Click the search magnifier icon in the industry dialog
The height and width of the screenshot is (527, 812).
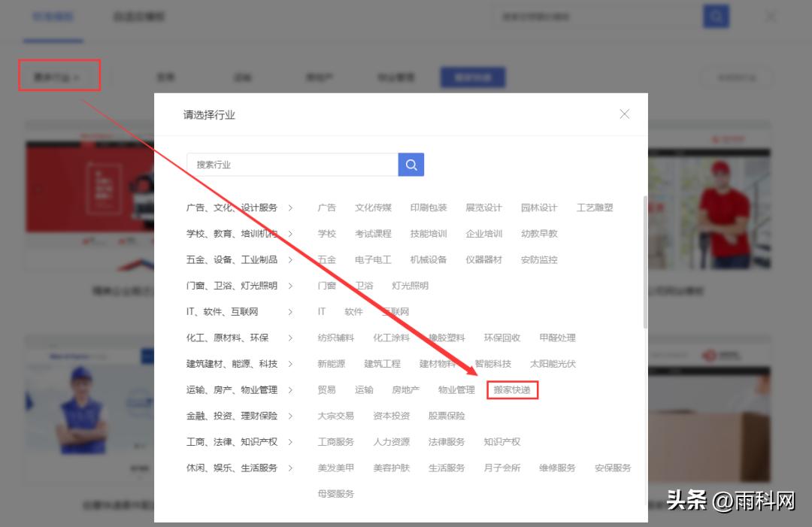point(411,164)
